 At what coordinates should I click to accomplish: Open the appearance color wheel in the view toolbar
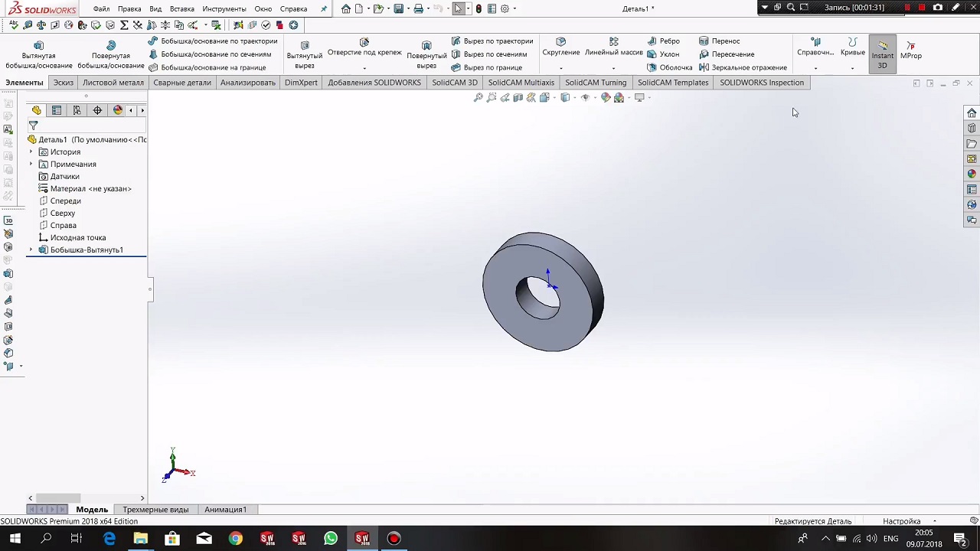[x=606, y=97]
